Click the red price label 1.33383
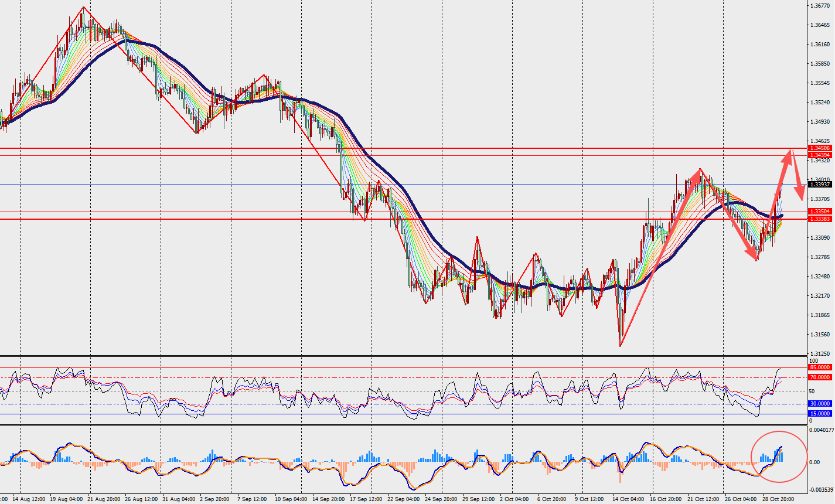 click(x=820, y=219)
